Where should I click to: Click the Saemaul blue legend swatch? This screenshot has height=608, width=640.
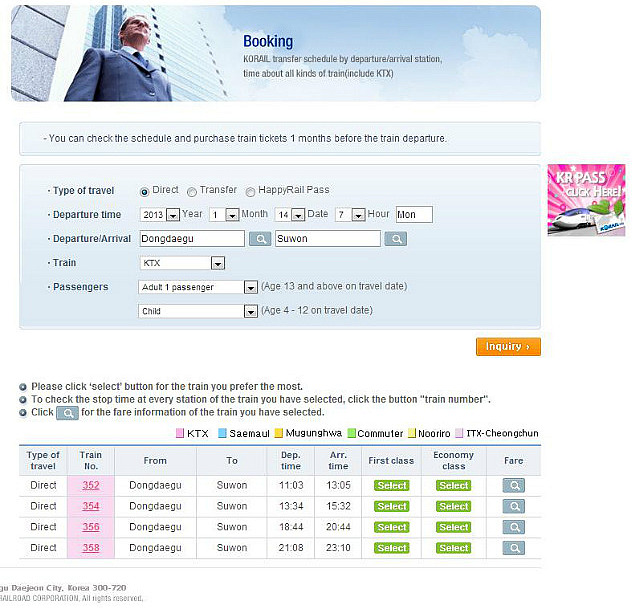click(222, 433)
